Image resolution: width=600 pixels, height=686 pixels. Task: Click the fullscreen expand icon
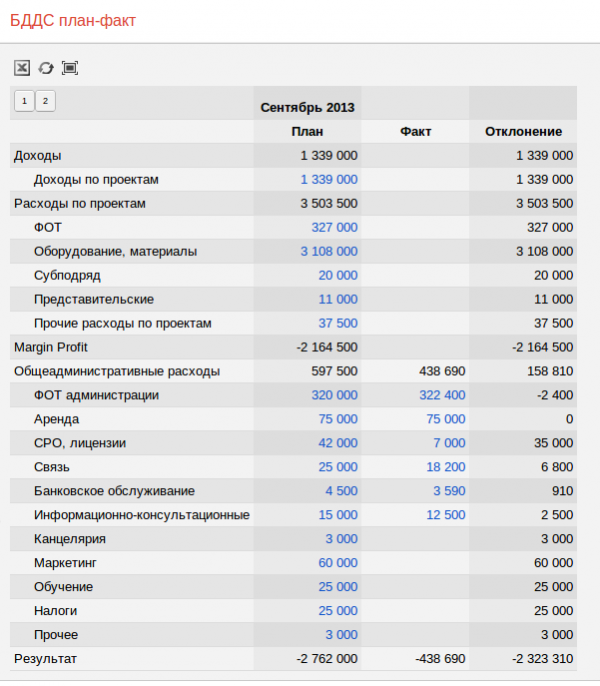[69, 68]
